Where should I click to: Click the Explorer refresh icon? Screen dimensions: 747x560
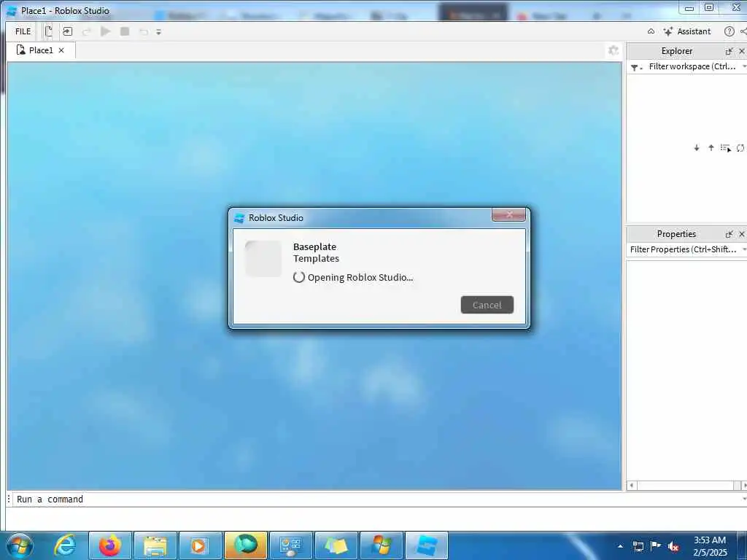click(x=740, y=148)
